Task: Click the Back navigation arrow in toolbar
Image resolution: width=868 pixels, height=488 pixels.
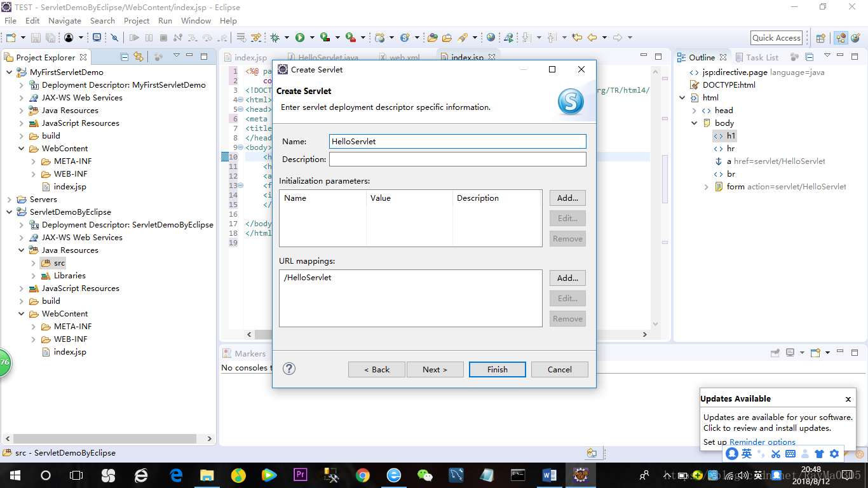Action: pos(592,37)
